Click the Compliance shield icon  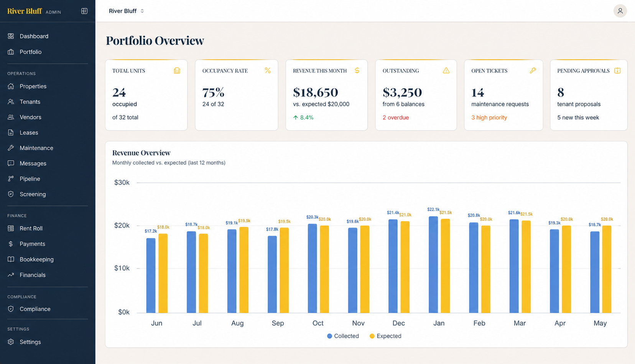click(11, 309)
